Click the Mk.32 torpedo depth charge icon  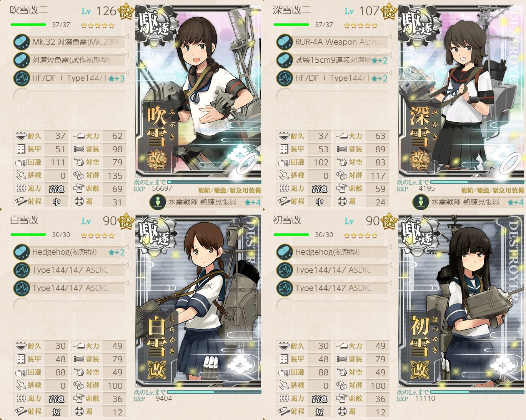click(x=22, y=42)
